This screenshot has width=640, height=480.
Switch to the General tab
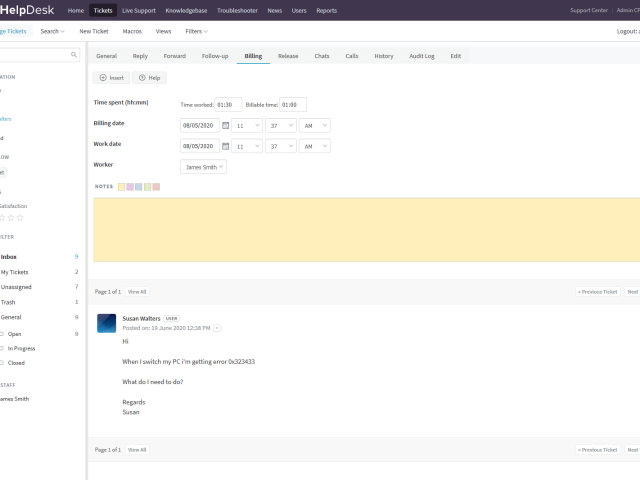coord(107,56)
